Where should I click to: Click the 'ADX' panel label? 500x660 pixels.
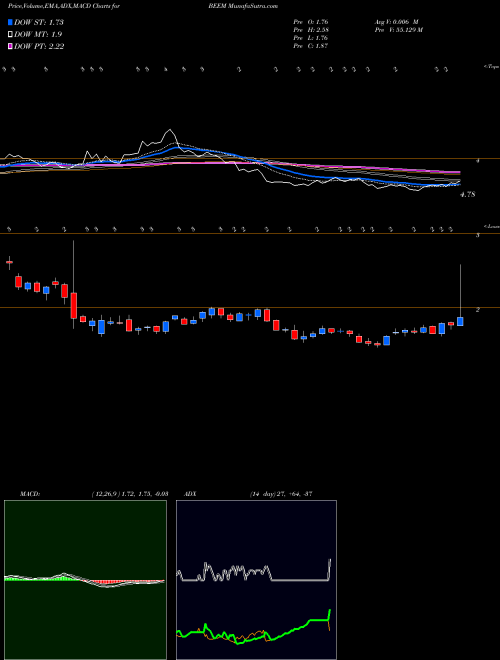(x=191, y=494)
